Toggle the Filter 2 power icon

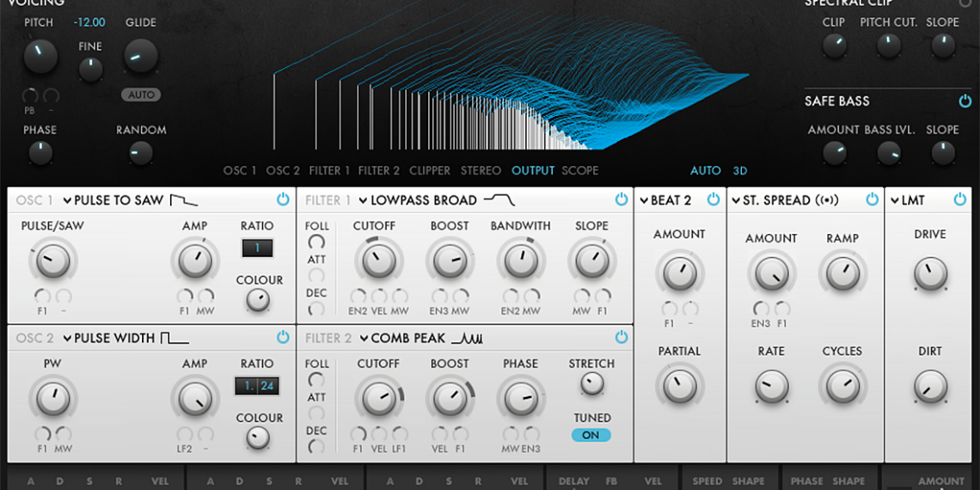pos(622,337)
